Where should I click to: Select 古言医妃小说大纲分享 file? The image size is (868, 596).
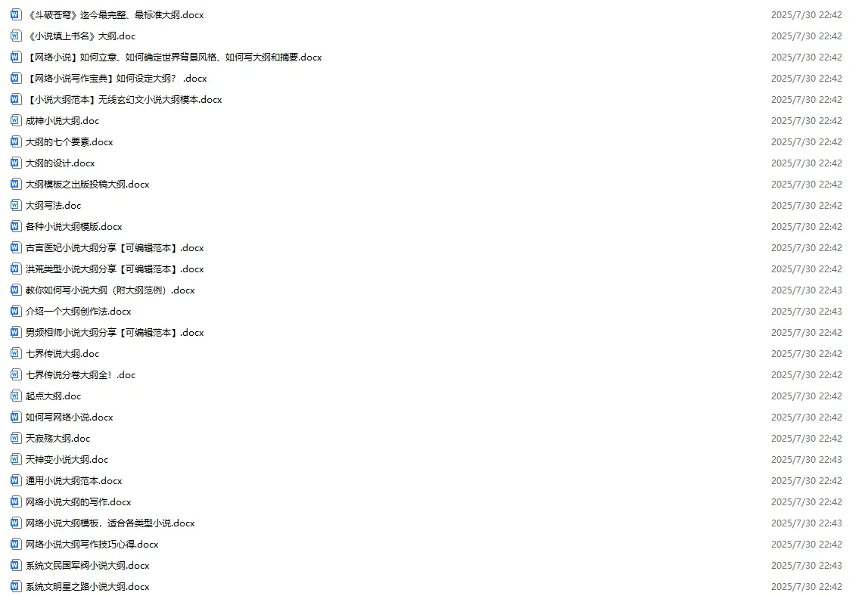114,248
